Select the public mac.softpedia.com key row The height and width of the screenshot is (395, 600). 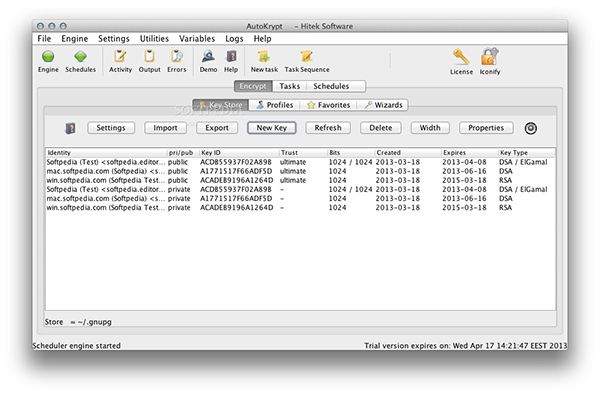(300, 171)
